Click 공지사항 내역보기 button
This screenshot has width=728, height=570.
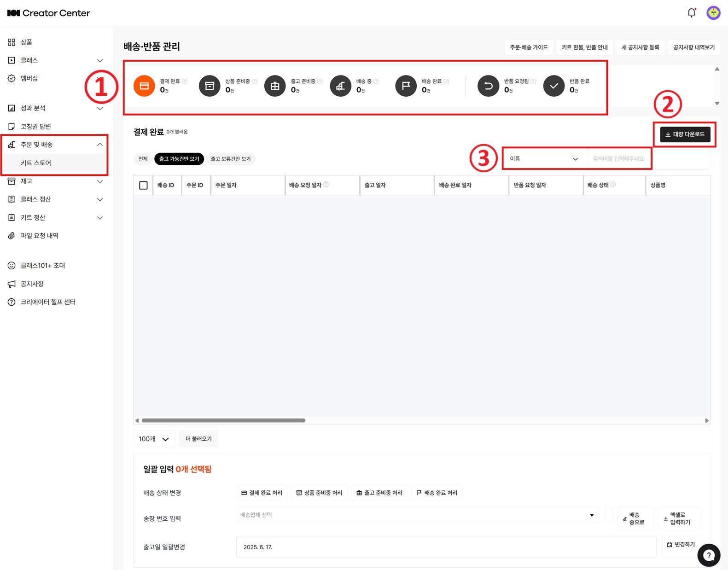pos(694,47)
